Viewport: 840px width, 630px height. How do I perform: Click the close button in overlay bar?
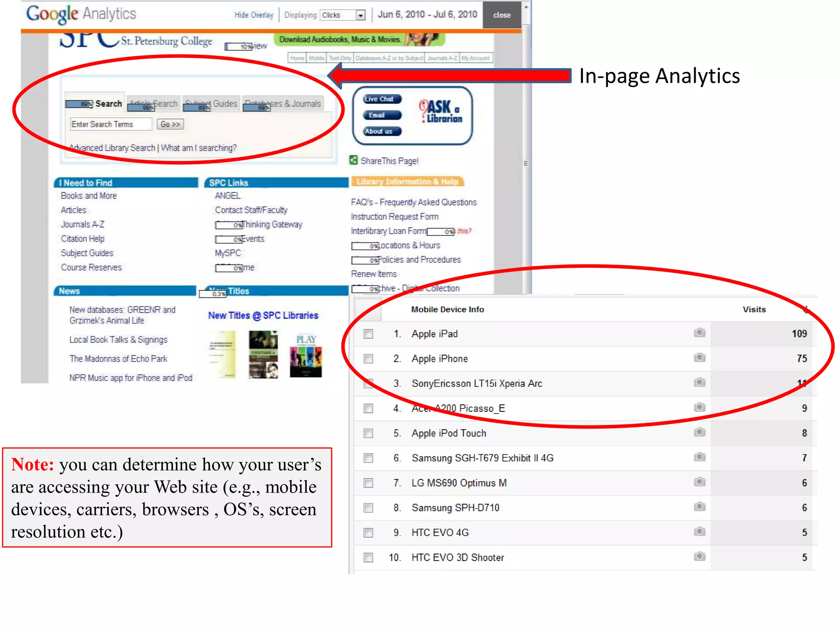coord(502,15)
